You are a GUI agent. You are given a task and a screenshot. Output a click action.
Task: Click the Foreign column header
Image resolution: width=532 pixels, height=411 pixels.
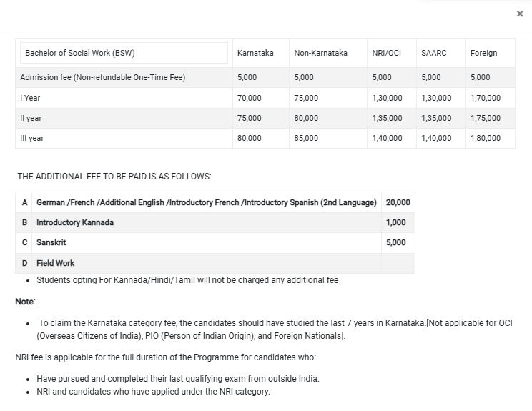484,53
